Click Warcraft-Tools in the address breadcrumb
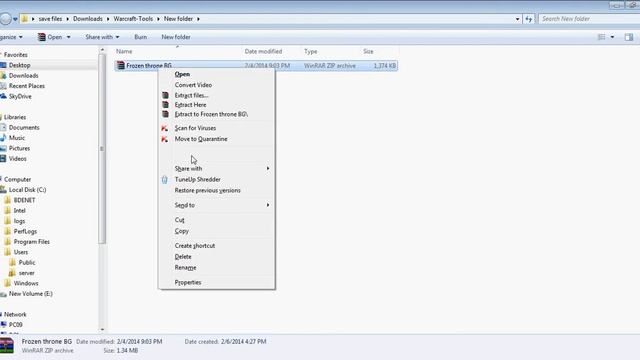The image size is (640, 360). (133, 19)
